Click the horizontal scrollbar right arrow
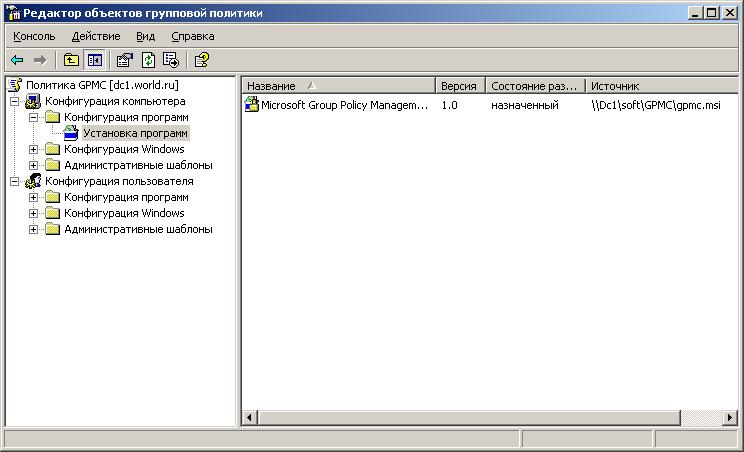Viewport: 744px width, 452px height. [x=730, y=418]
